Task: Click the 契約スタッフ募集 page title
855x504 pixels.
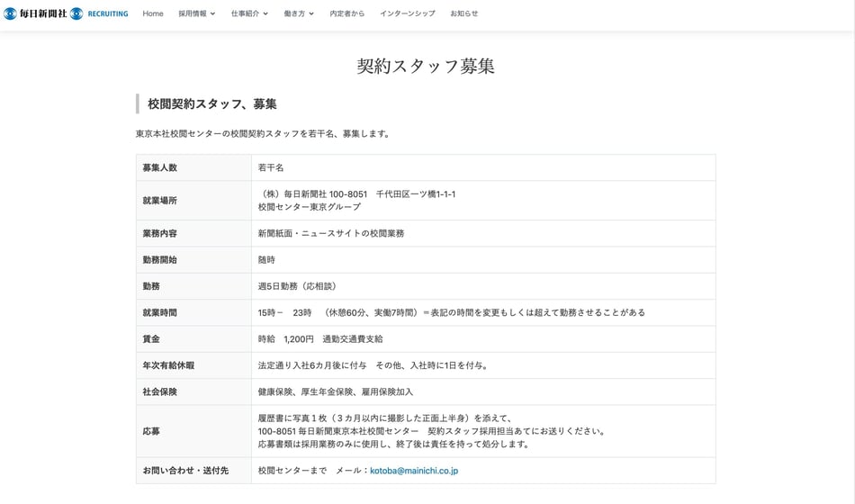Action: (x=426, y=66)
